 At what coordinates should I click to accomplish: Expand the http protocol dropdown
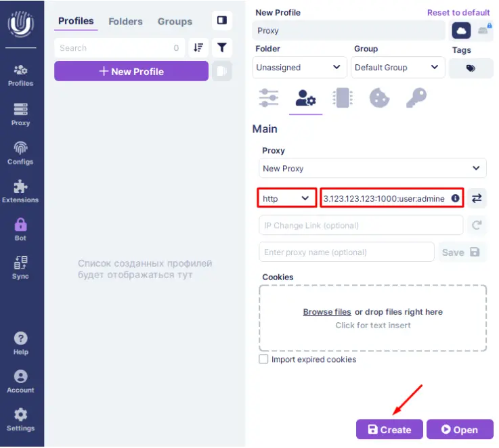(287, 198)
